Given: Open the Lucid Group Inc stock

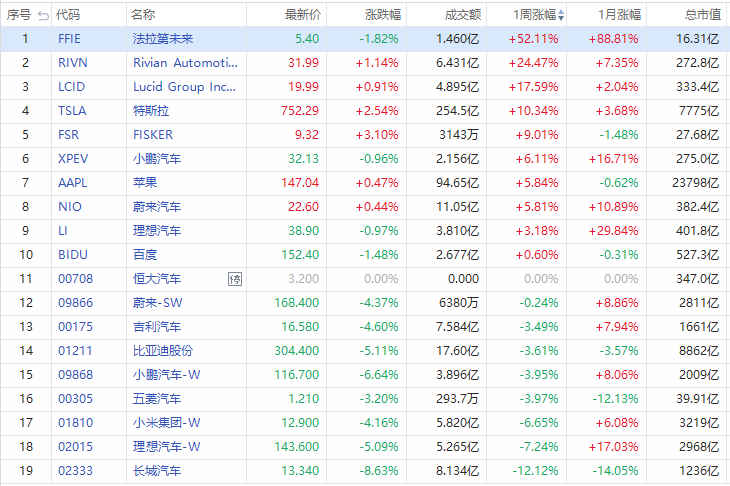Looking at the screenshot, I should pos(184,86).
